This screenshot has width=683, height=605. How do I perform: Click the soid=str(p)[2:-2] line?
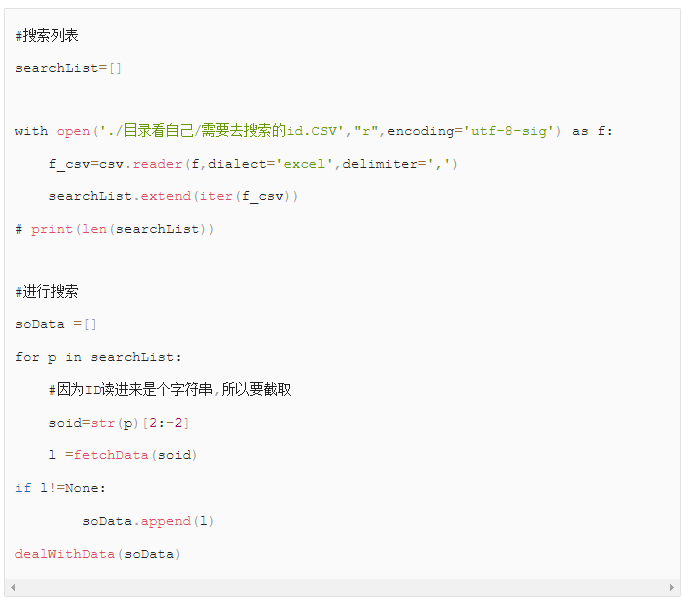tap(118, 423)
